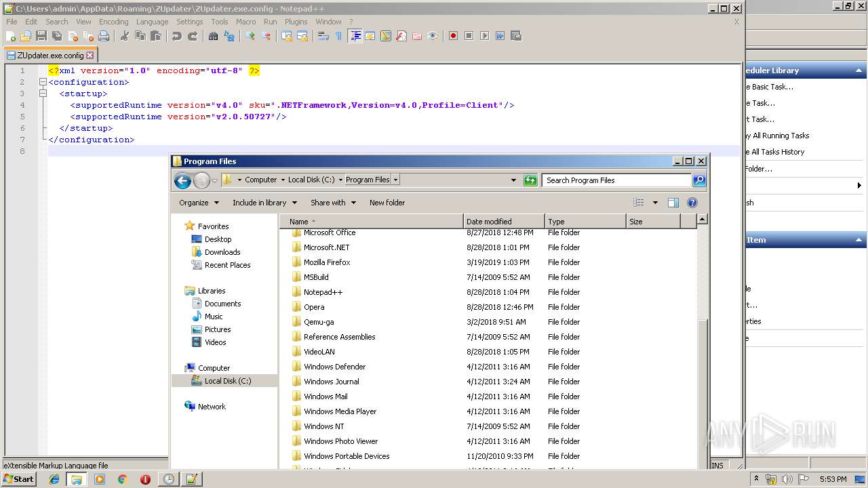
Task: Open the Language menu
Action: 152,22
